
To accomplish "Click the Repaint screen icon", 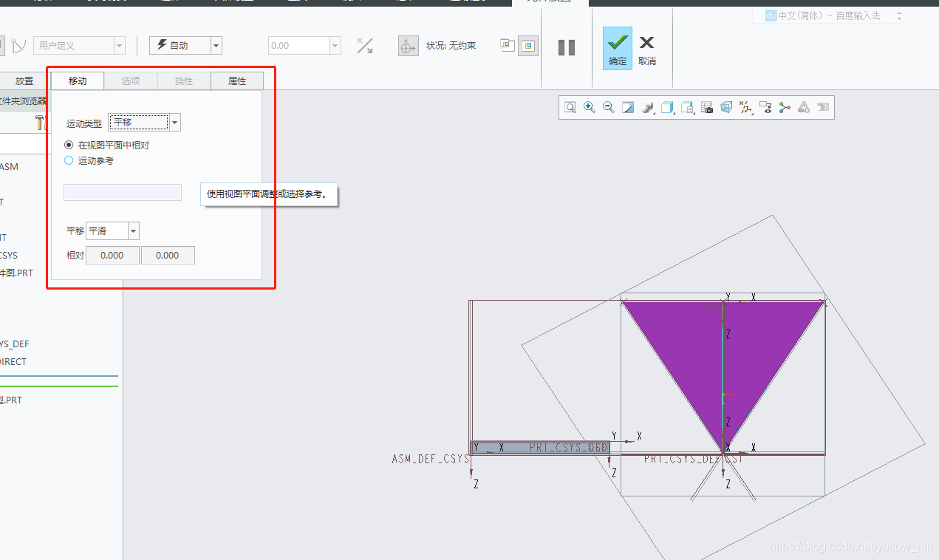I will click(x=628, y=108).
